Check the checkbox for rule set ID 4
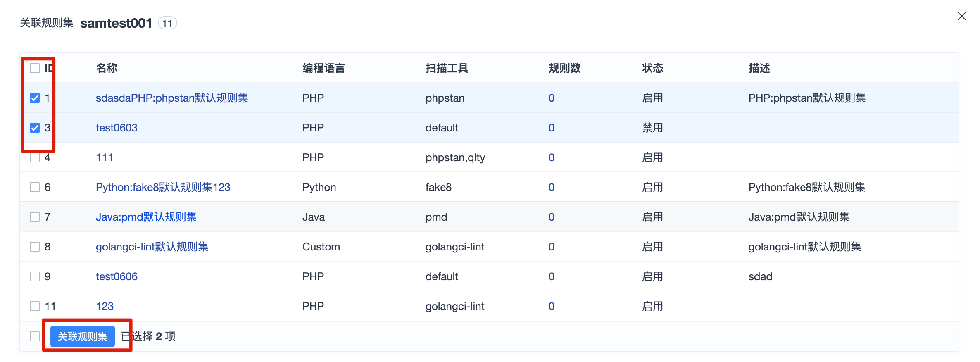 click(35, 157)
